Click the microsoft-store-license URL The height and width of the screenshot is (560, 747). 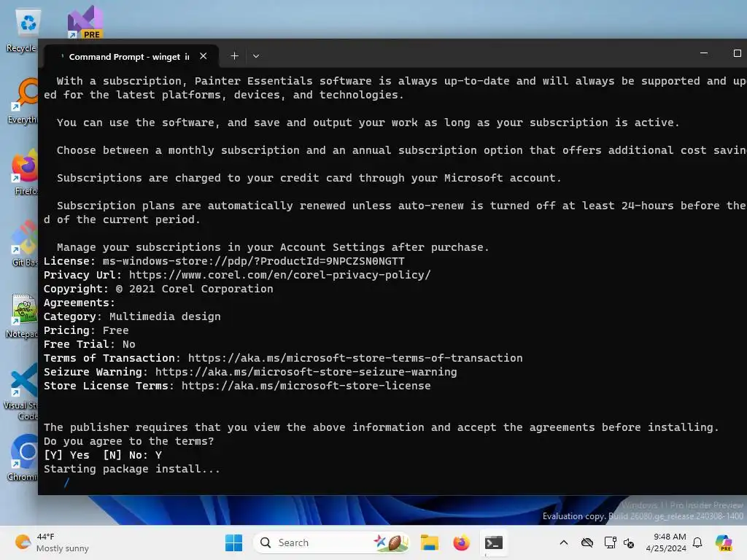coord(306,386)
